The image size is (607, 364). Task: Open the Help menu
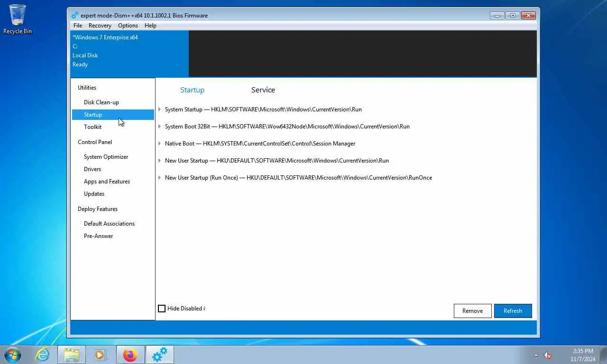pyautogui.click(x=150, y=26)
